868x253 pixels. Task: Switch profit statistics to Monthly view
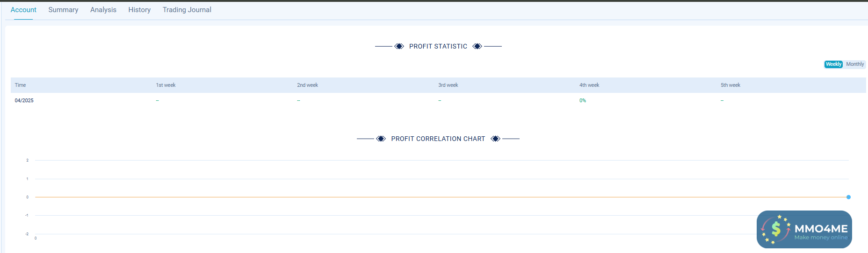click(x=855, y=64)
